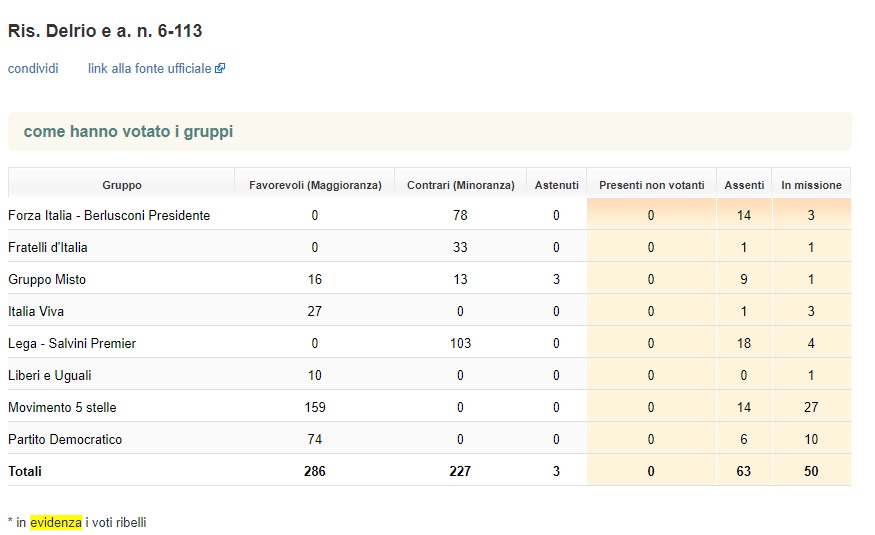
Task: Click Lega's In missione value 4
Action: tap(811, 344)
